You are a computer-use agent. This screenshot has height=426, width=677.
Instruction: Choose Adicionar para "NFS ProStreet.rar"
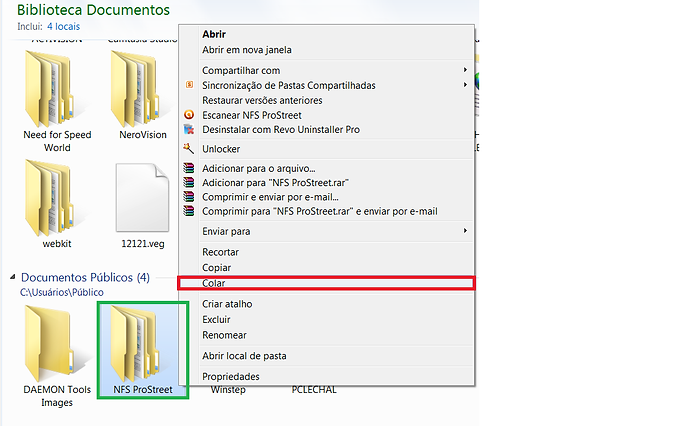tap(275, 183)
